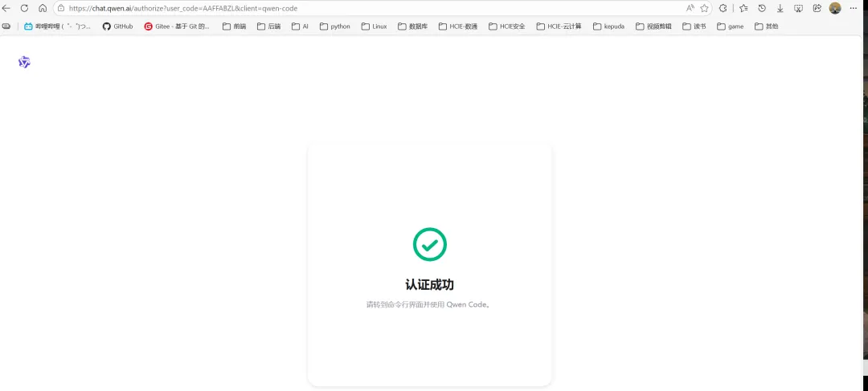Enable Read aloud in the address bar

690,8
